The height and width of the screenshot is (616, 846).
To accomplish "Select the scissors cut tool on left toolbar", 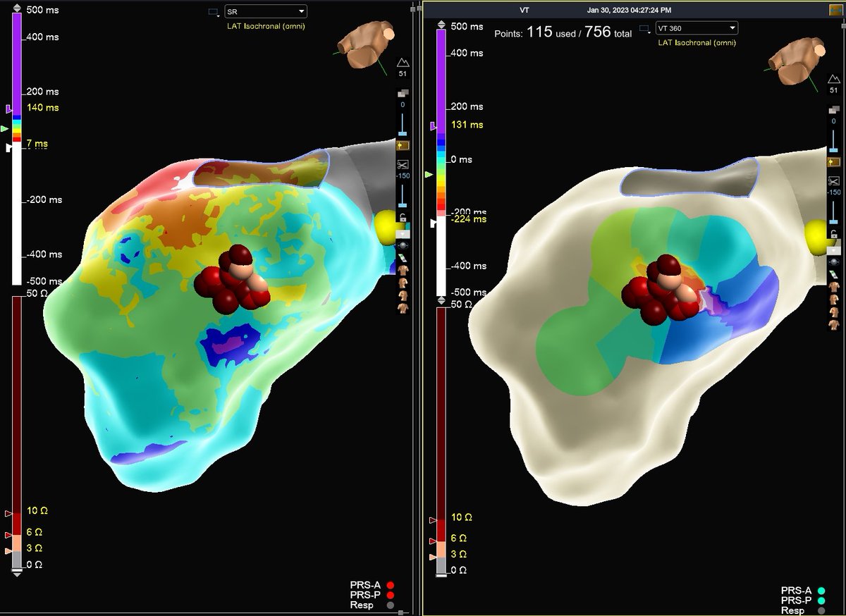I will tap(403, 165).
